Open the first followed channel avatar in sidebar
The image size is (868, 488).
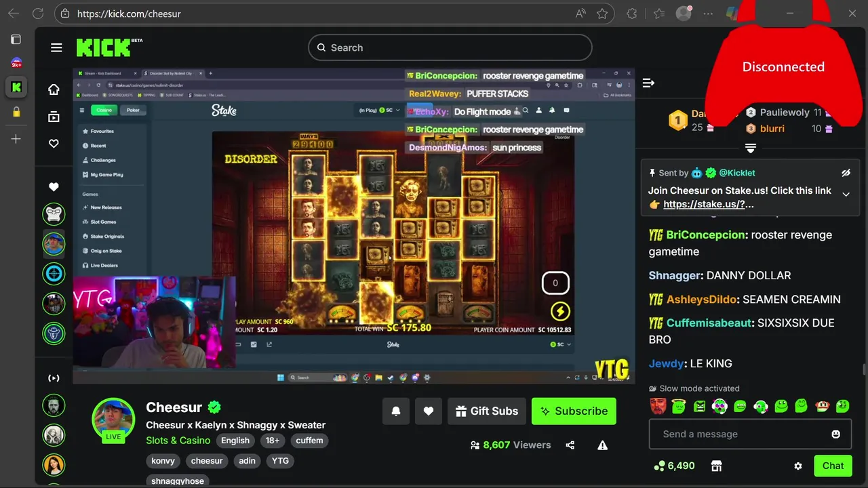click(54, 214)
